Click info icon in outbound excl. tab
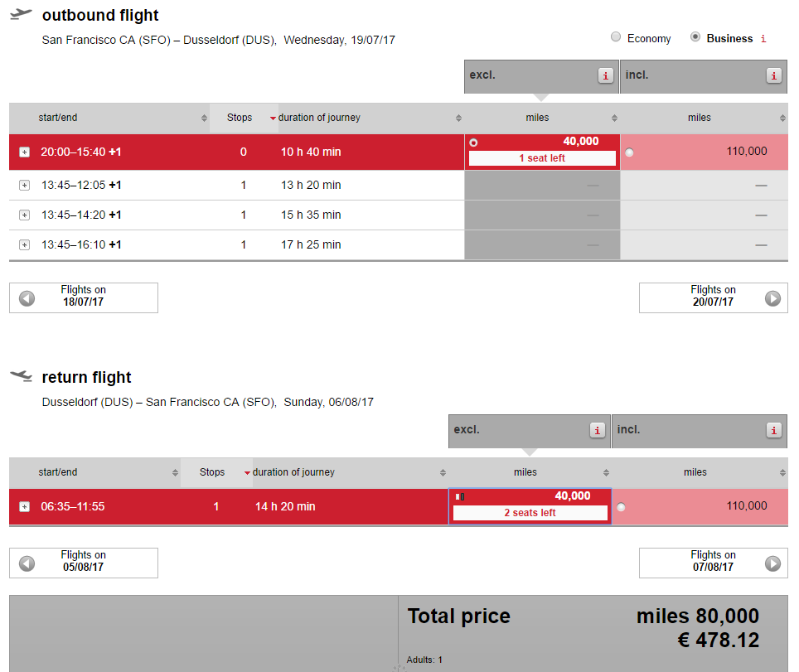This screenshot has width=799, height=672. tap(606, 75)
